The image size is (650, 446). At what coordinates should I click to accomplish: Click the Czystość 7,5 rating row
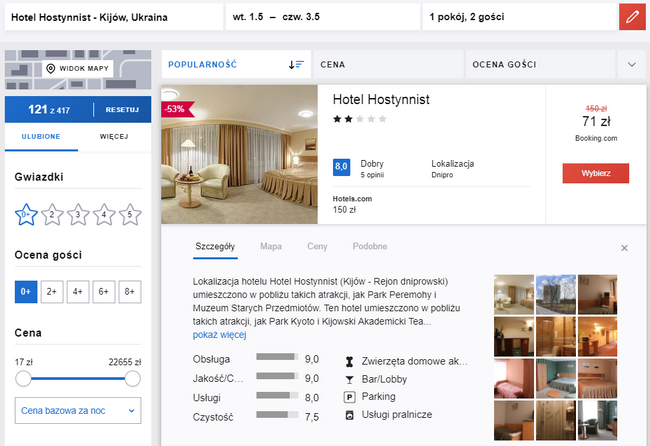[x=256, y=417]
